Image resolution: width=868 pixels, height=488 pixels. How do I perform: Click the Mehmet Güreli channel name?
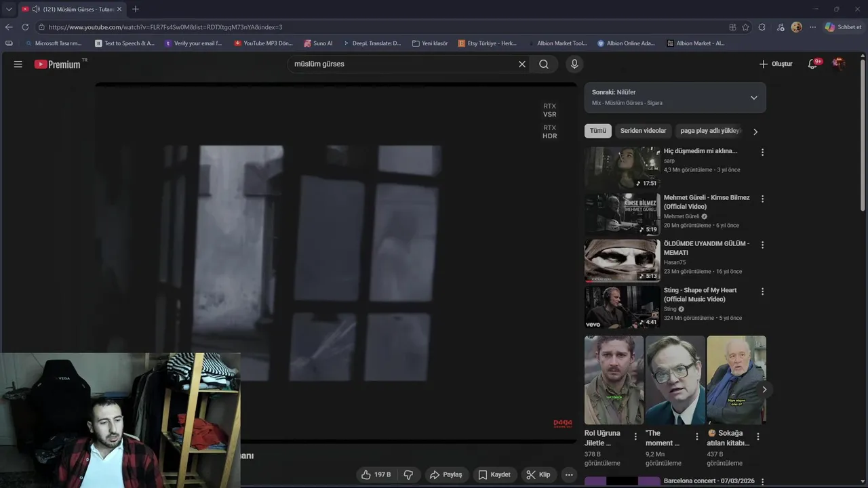point(682,216)
